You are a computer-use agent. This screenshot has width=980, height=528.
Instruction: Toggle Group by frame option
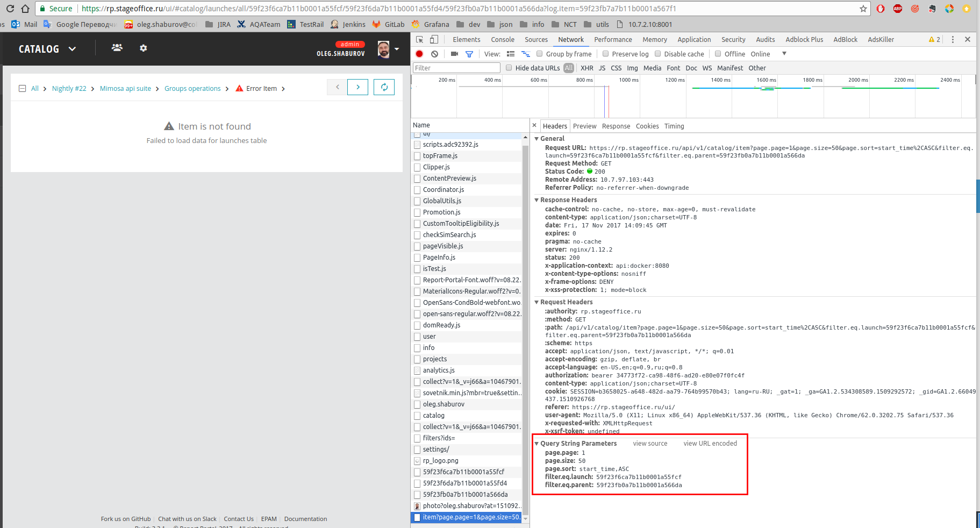click(x=540, y=54)
